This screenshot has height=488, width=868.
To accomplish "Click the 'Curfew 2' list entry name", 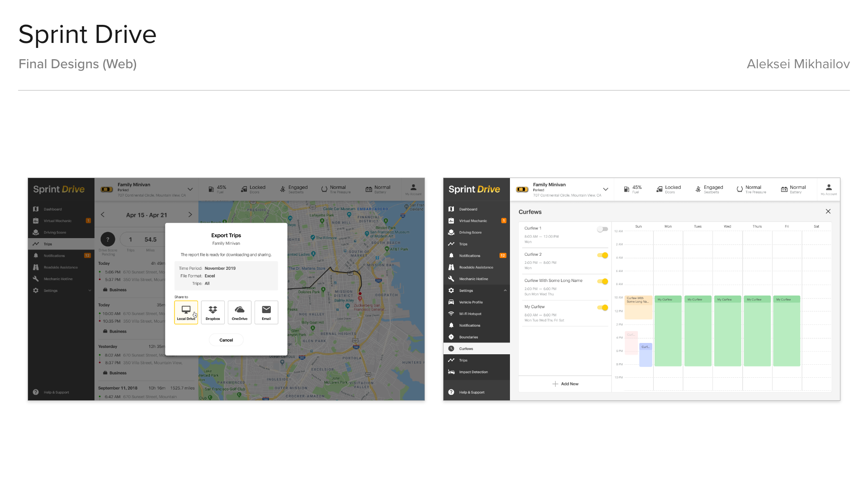I will pos(533,254).
